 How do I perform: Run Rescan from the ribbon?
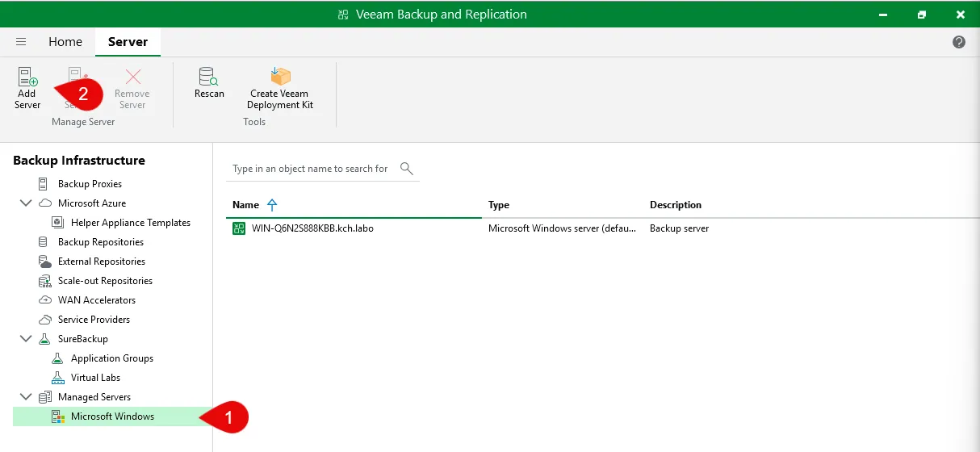tap(209, 78)
